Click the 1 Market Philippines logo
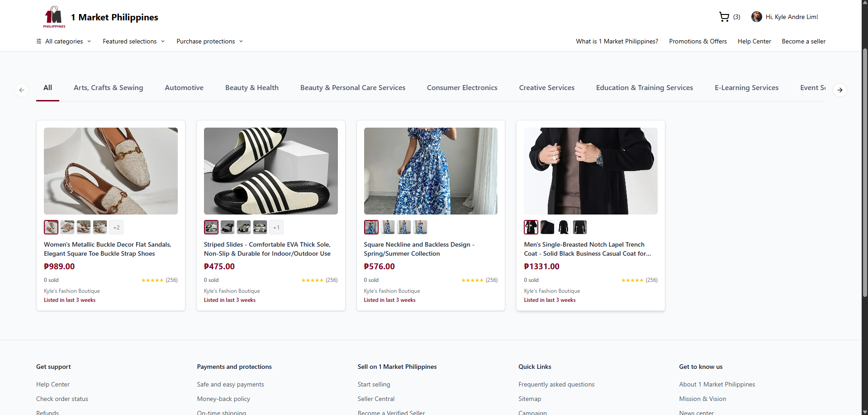Viewport: 868px width, 415px height. tap(53, 17)
